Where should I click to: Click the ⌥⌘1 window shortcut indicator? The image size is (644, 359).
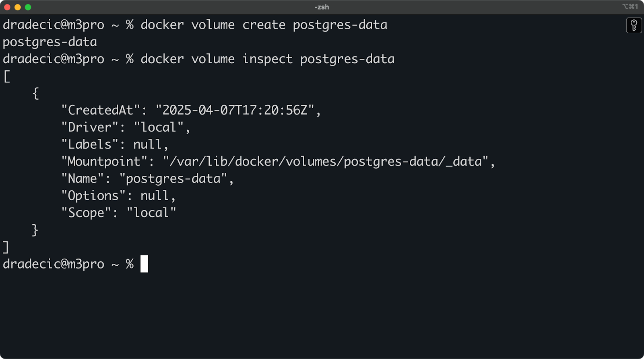pyautogui.click(x=630, y=6)
